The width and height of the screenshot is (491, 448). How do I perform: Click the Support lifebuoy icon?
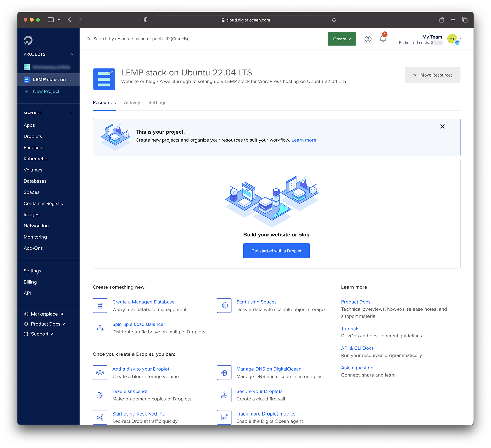point(26,334)
